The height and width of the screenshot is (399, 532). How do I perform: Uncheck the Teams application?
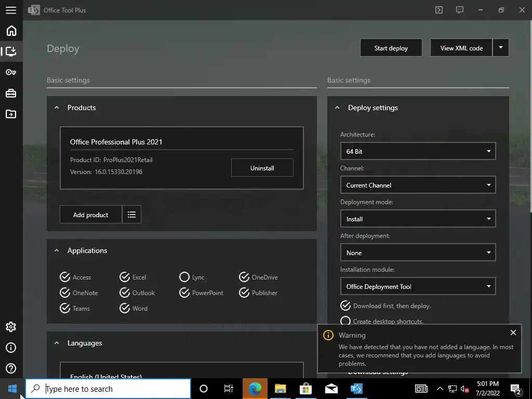click(x=65, y=308)
